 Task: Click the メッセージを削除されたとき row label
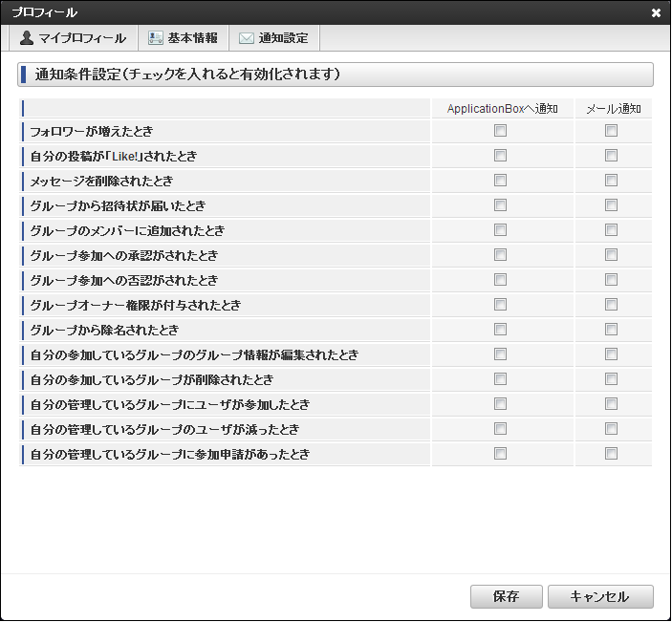point(101,181)
